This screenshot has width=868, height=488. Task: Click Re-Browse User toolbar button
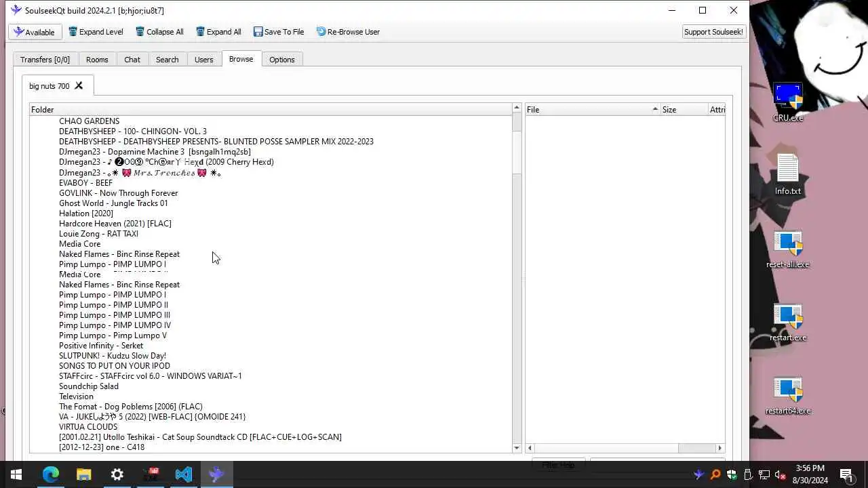click(x=348, y=32)
